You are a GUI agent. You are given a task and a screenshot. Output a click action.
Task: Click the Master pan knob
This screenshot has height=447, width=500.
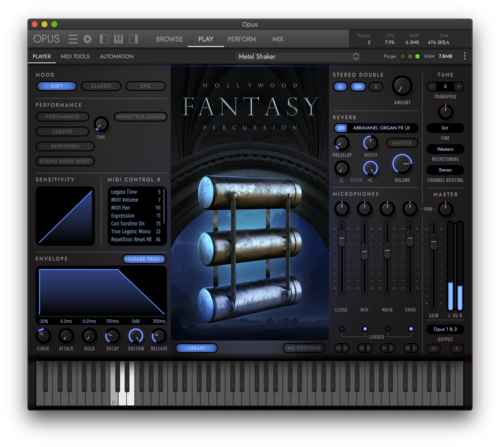point(445,209)
